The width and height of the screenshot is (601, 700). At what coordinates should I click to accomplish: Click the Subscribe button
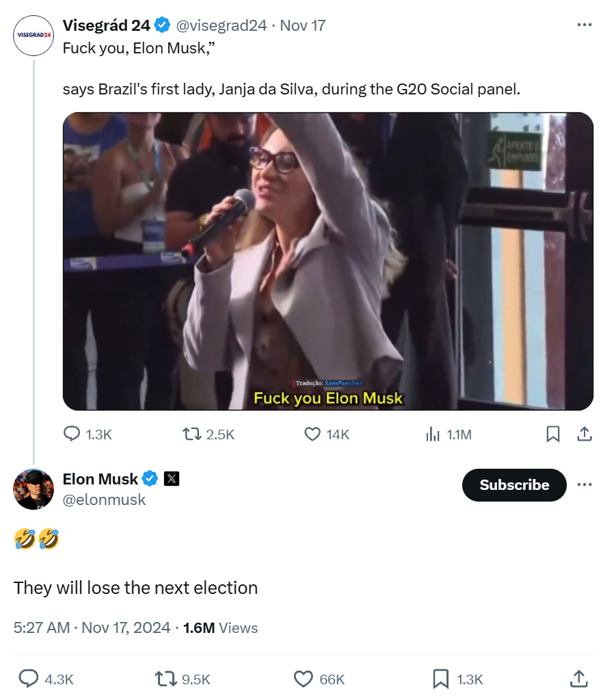[514, 484]
